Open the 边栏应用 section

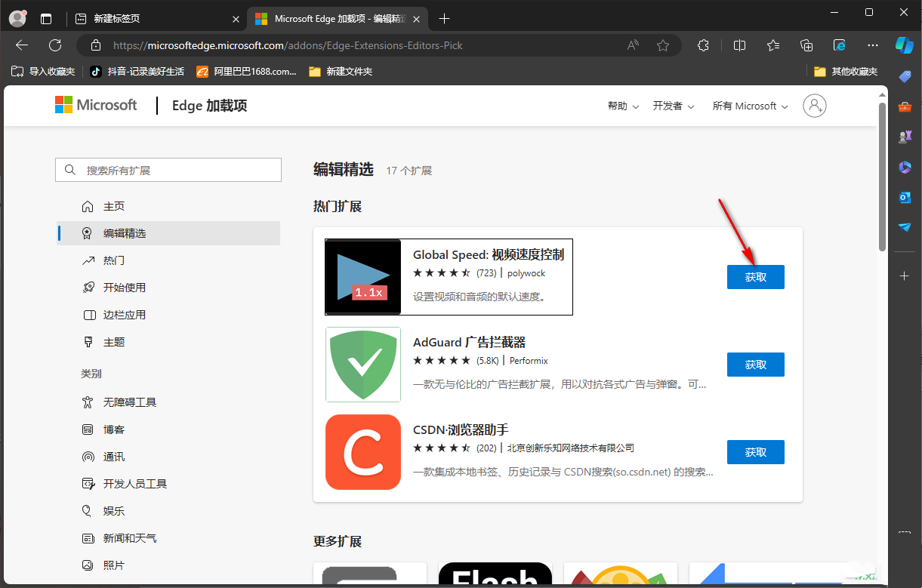tap(168, 315)
